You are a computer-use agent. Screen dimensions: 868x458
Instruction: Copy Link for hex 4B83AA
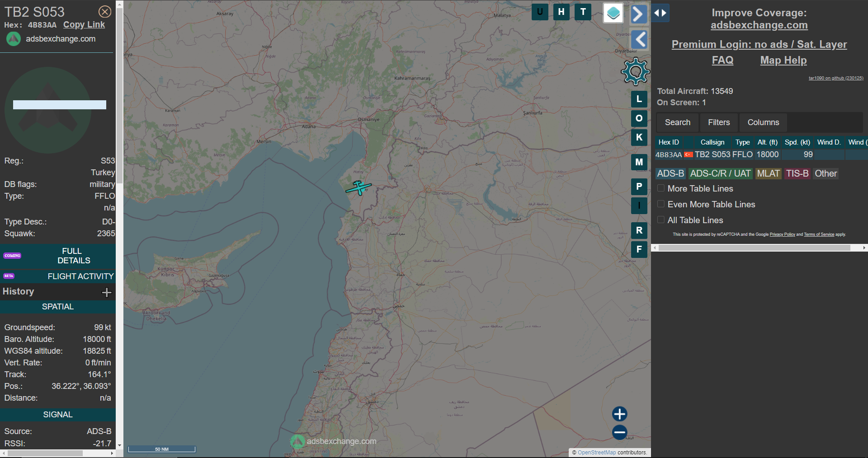(x=84, y=25)
